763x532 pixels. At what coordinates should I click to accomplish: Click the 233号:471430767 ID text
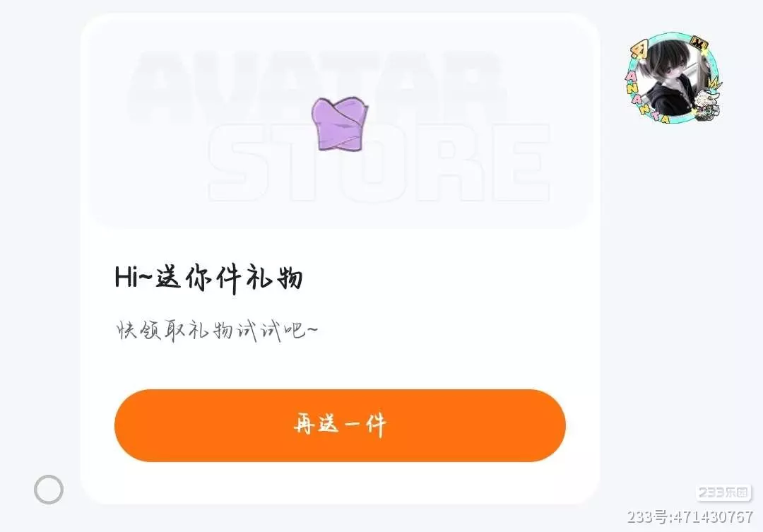690,516
